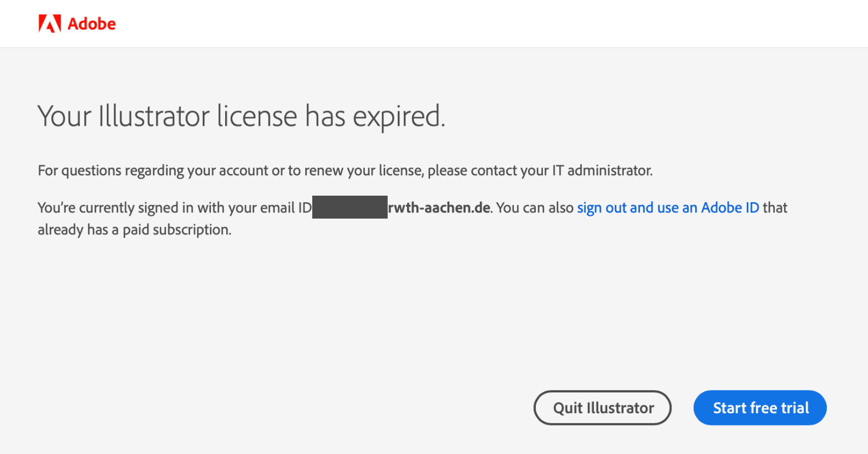Click the outlined Quit Illustrator pill button
This screenshot has width=868, height=454.
602,408
